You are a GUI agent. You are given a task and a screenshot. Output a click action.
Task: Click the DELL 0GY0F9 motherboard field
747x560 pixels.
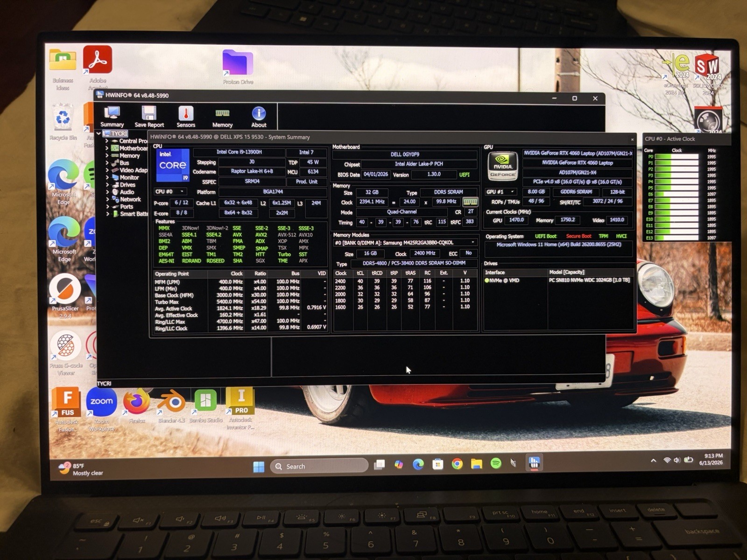pos(405,154)
